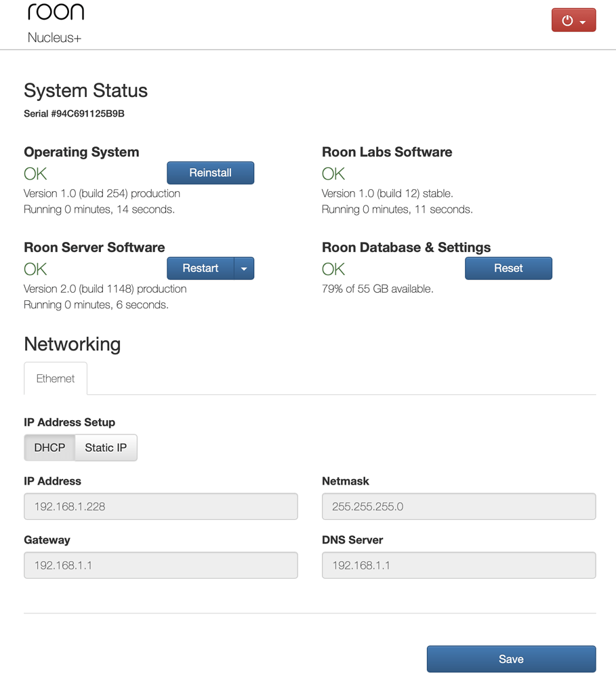Screen dimensions: 616x694
Task: Click the IP Address input field
Action: pos(161,506)
